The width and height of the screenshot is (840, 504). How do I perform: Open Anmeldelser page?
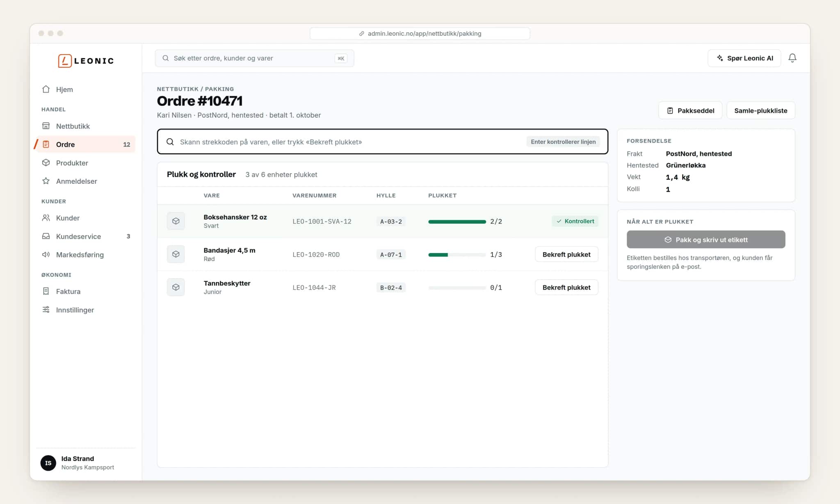pos(86,181)
